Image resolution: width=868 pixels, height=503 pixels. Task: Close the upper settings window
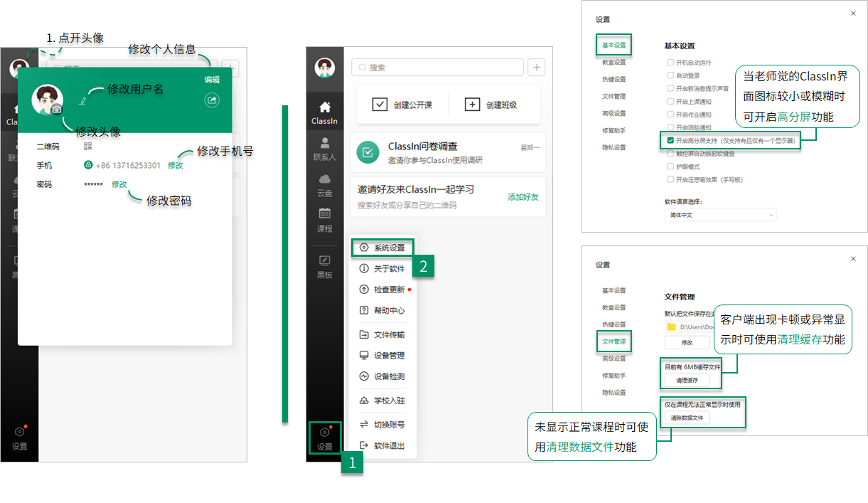pos(853,14)
